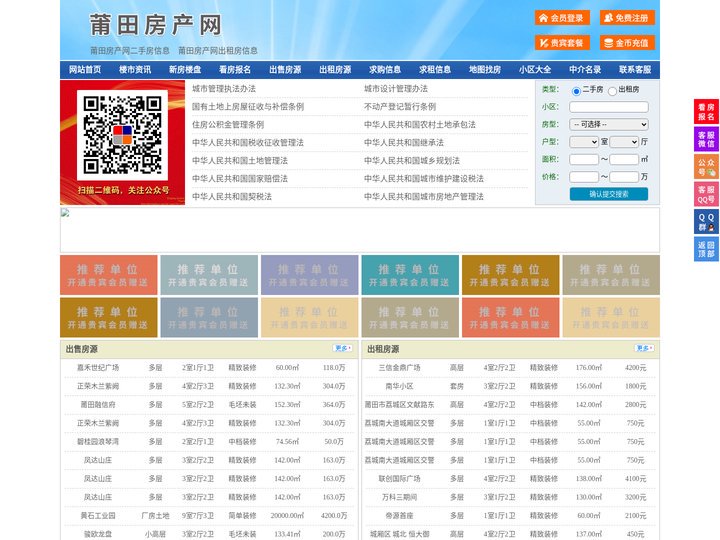Click 更多 in 出售房源 section
The height and width of the screenshot is (540, 720).
coord(343,349)
